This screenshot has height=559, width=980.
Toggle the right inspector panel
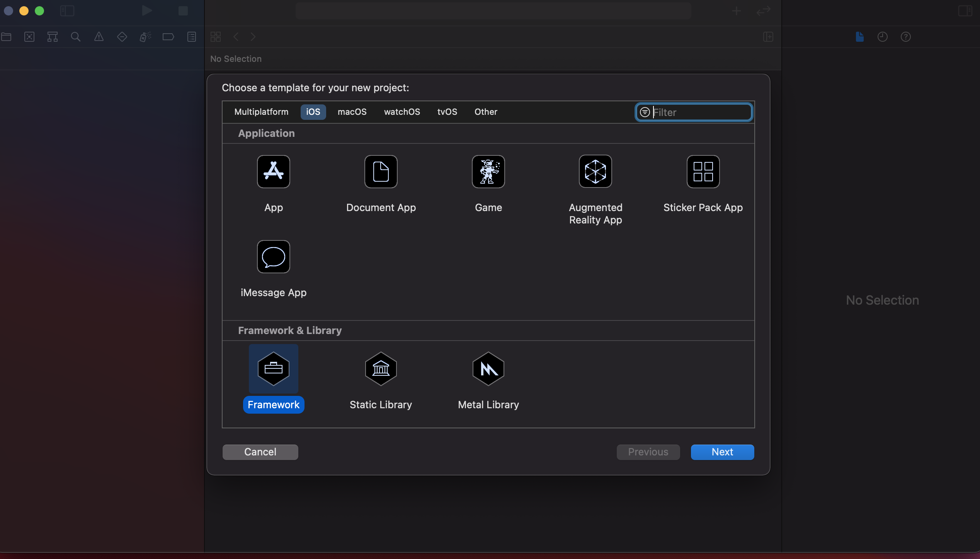(965, 10)
